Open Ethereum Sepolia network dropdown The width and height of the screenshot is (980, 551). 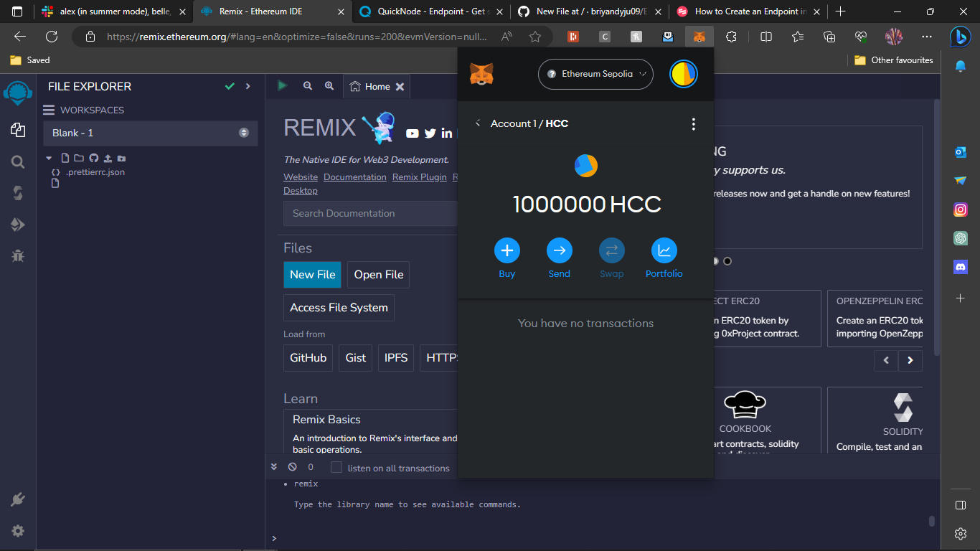tap(595, 74)
